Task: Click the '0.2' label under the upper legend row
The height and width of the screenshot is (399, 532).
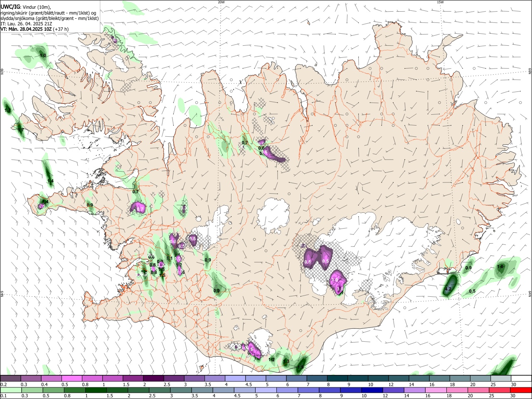Action: click(x=3, y=384)
